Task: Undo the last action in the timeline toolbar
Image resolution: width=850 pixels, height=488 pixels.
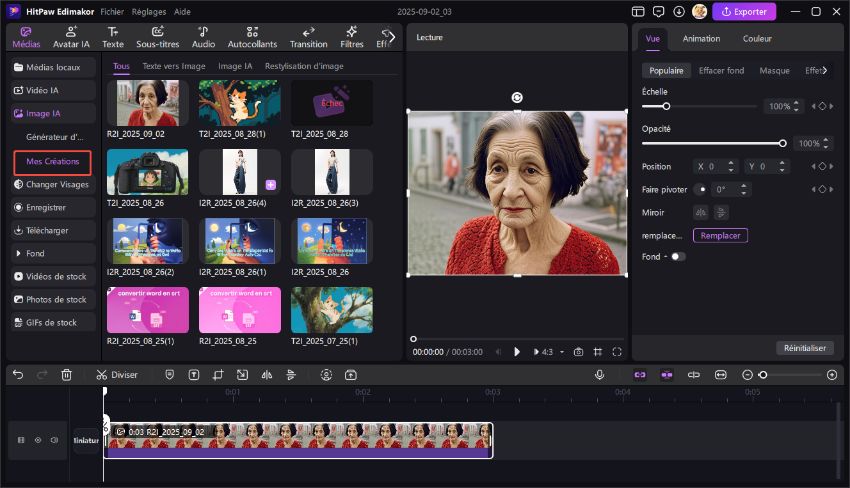Action: (x=18, y=375)
